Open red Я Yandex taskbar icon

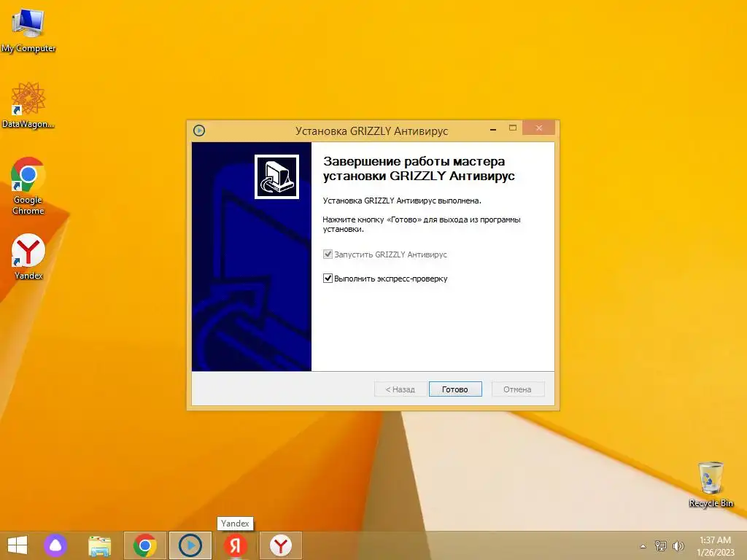click(236, 545)
